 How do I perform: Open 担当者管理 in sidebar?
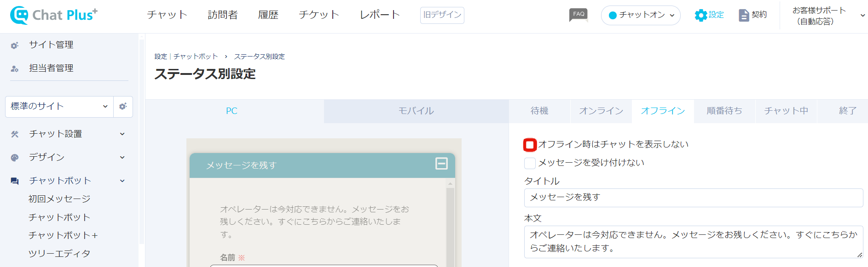[51, 68]
